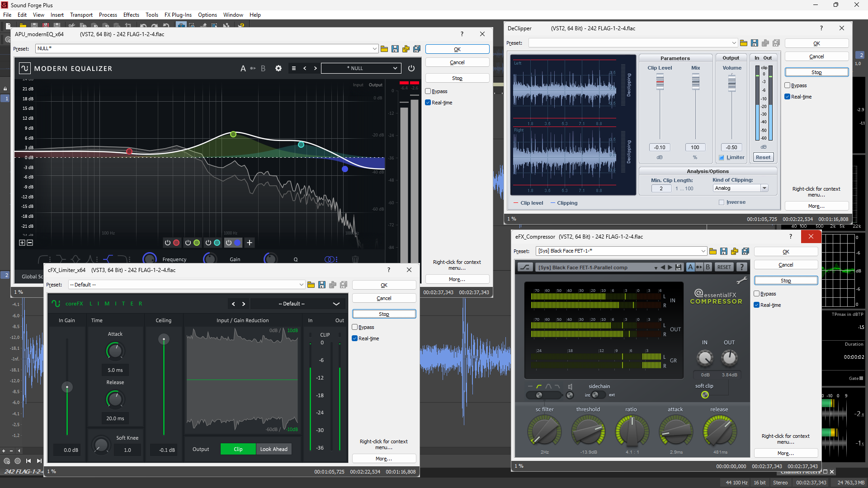The image size is (868, 488).
Task: Click More... in eFX_Compressor dialog
Action: coord(786,453)
